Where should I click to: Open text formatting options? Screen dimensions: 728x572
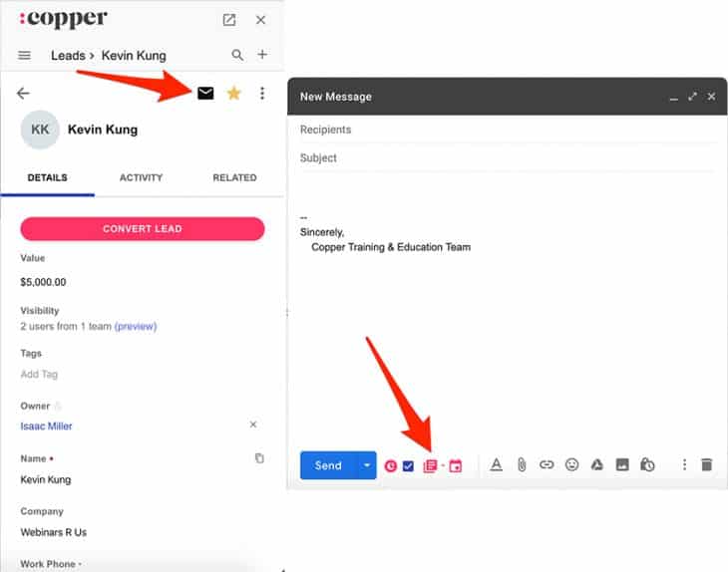tap(497, 464)
